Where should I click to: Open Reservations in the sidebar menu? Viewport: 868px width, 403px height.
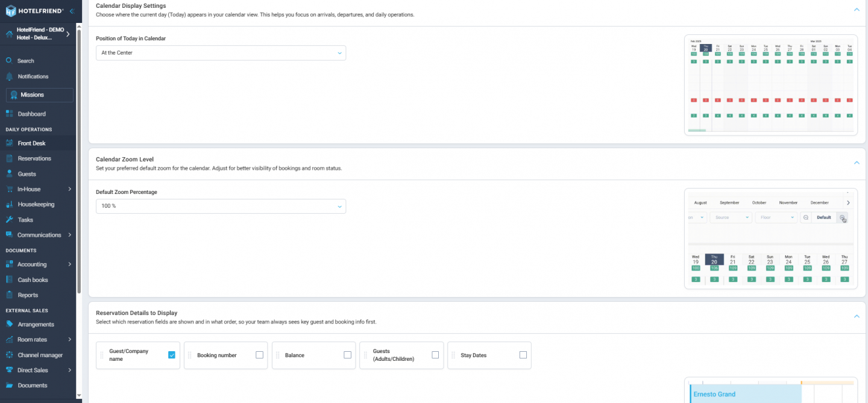coord(34,158)
